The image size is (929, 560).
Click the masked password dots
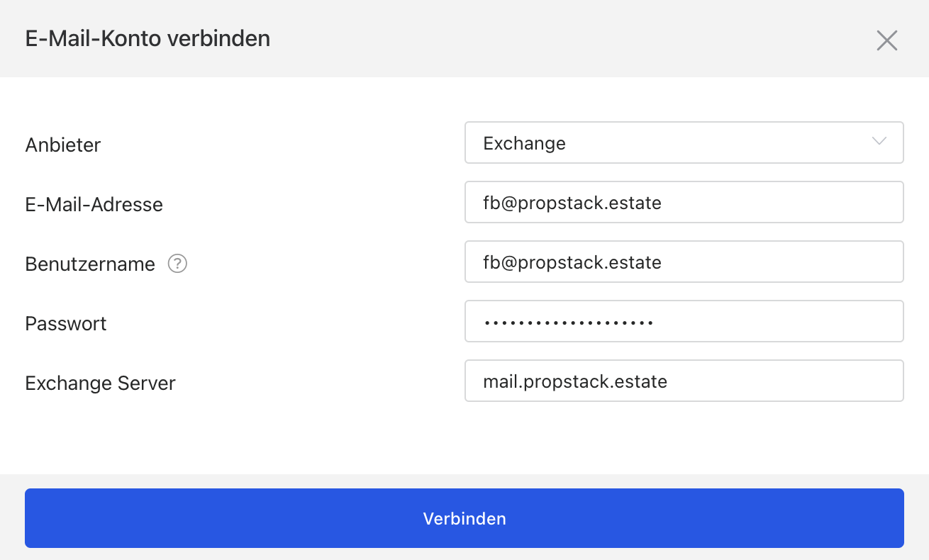(x=568, y=323)
